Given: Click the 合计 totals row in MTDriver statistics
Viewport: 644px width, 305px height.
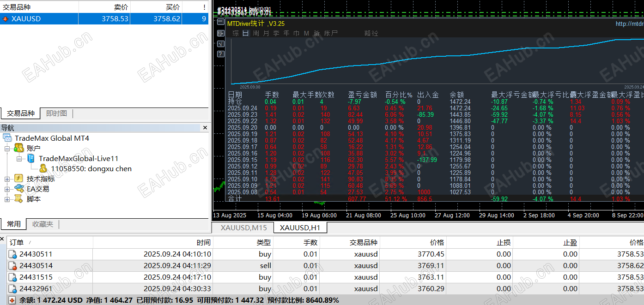Looking at the screenshot, I should [x=434, y=199].
